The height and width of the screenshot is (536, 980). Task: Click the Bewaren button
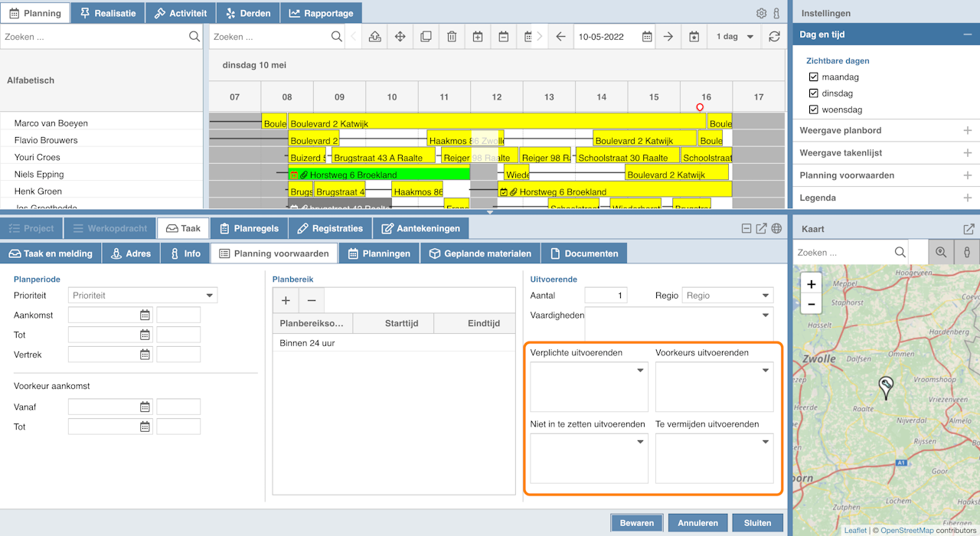(x=637, y=523)
